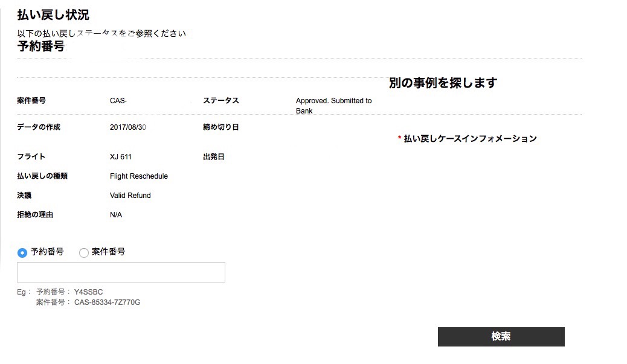Select the 案件番号 radio button
This screenshot has width=627, height=364.
coord(84,253)
